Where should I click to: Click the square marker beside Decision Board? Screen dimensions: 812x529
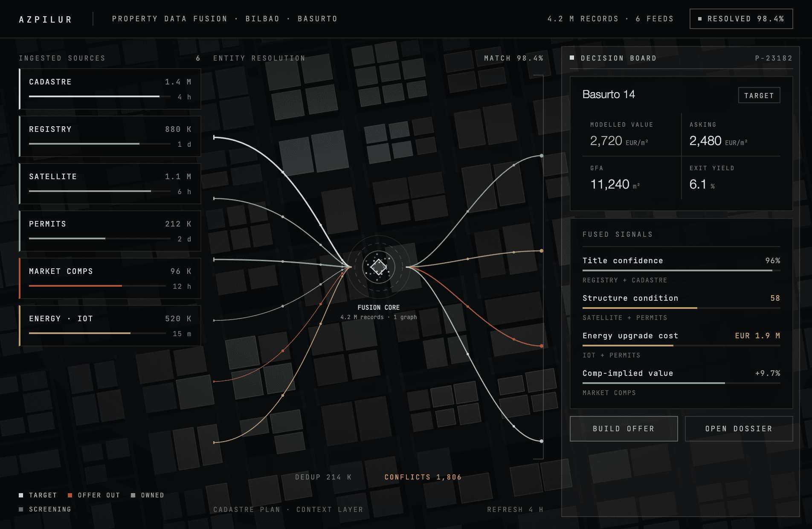click(572, 58)
